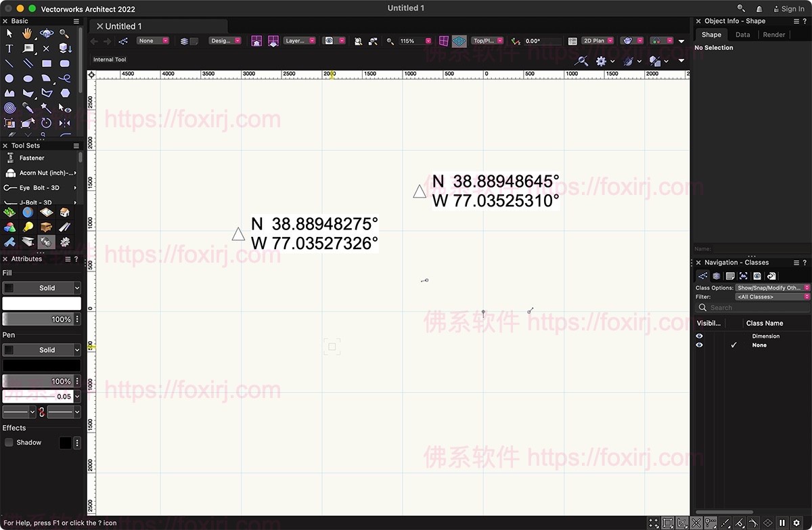Toggle visibility of the None class
This screenshot has height=530, width=812.
(x=699, y=345)
